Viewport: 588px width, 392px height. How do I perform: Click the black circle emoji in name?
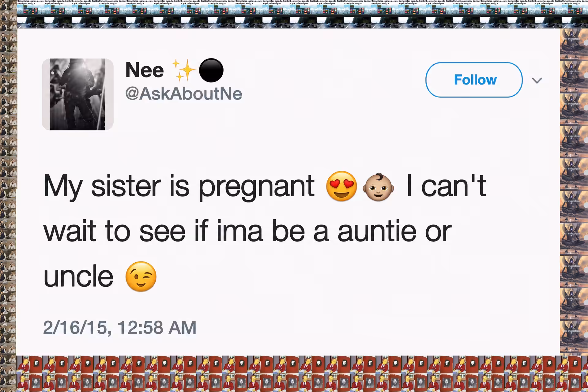tap(211, 70)
